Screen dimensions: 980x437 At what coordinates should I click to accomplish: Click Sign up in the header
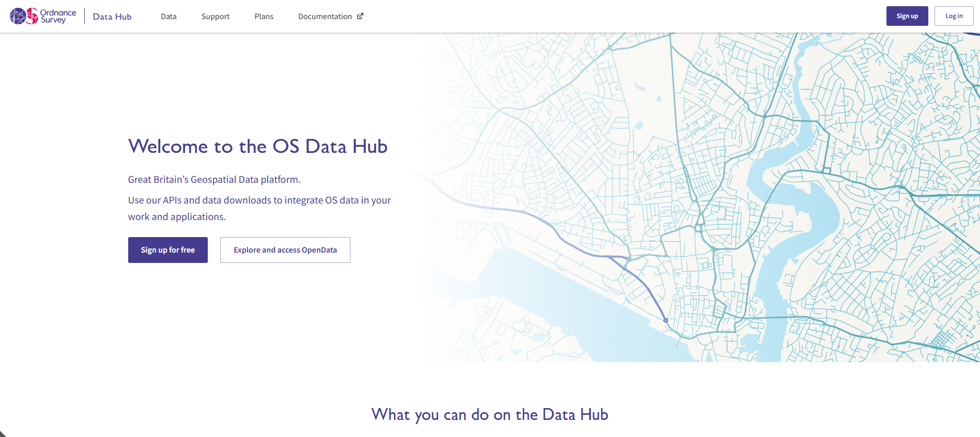(x=907, y=15)
